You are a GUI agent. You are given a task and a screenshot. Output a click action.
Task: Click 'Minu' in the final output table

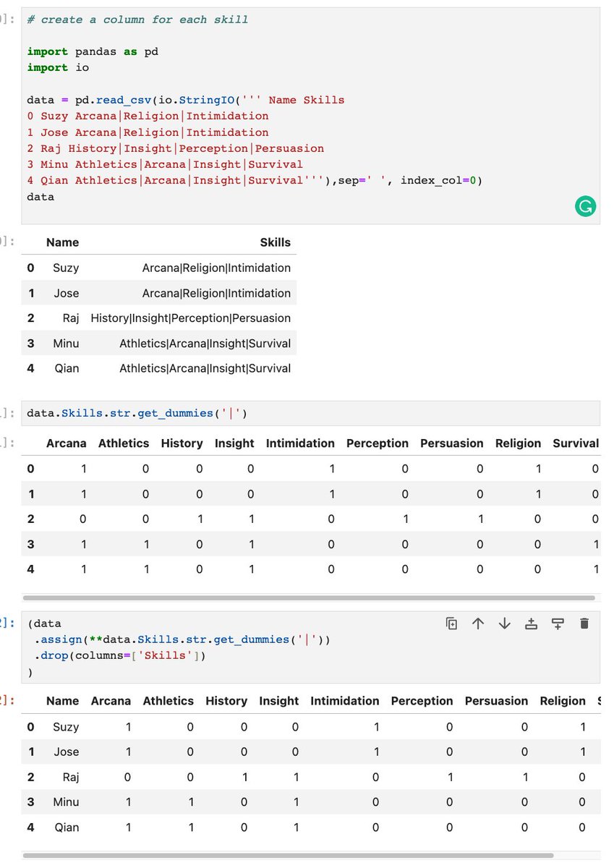(66, 802)
